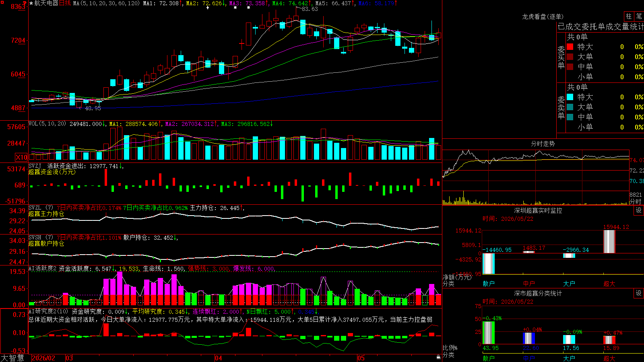Viewport: 644px width, 362px height.
Task: Click the 已成交委托单成交量统计 header
Action: 601,27
